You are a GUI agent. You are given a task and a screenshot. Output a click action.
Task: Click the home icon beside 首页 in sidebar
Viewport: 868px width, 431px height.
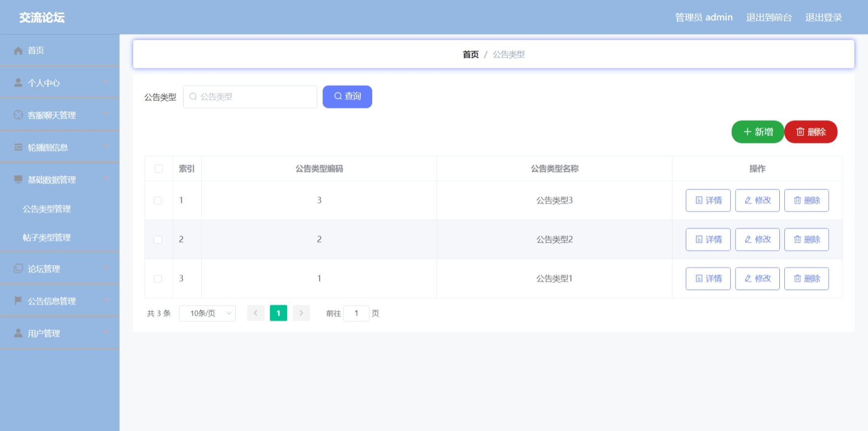(18, 51)
